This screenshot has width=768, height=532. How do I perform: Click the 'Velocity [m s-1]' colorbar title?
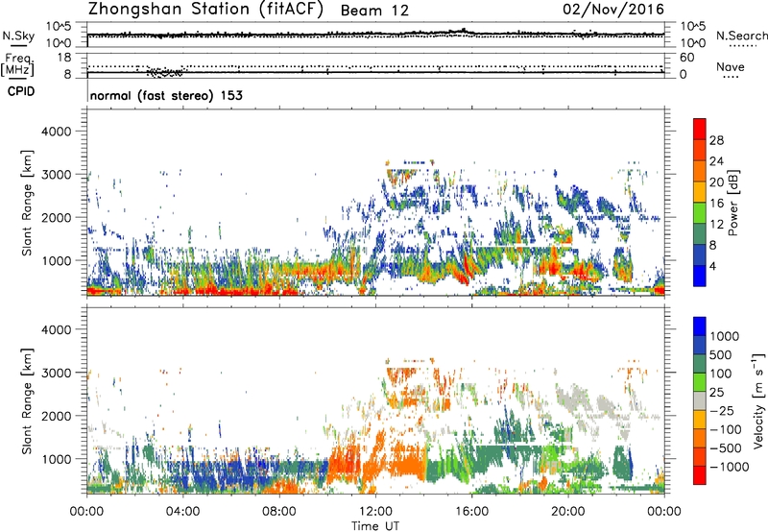coord(757,400)
